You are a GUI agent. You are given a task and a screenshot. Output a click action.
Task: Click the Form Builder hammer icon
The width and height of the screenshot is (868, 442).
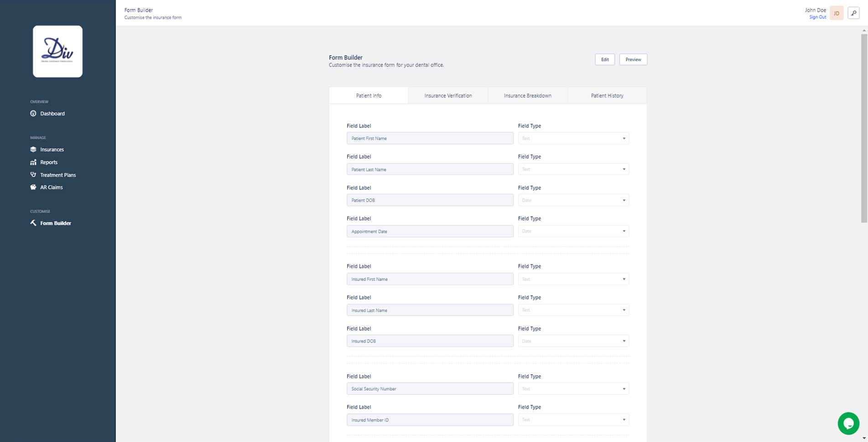[x=33, y=223]
